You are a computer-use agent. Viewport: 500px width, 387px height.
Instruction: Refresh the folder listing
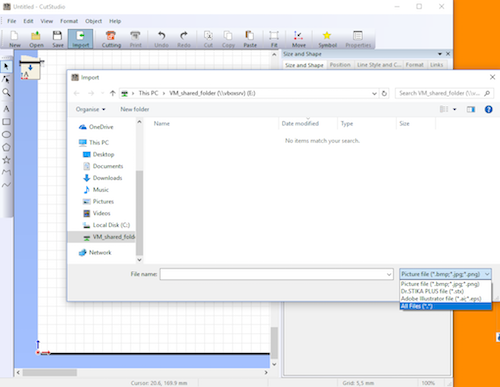[x=384, y=94]
